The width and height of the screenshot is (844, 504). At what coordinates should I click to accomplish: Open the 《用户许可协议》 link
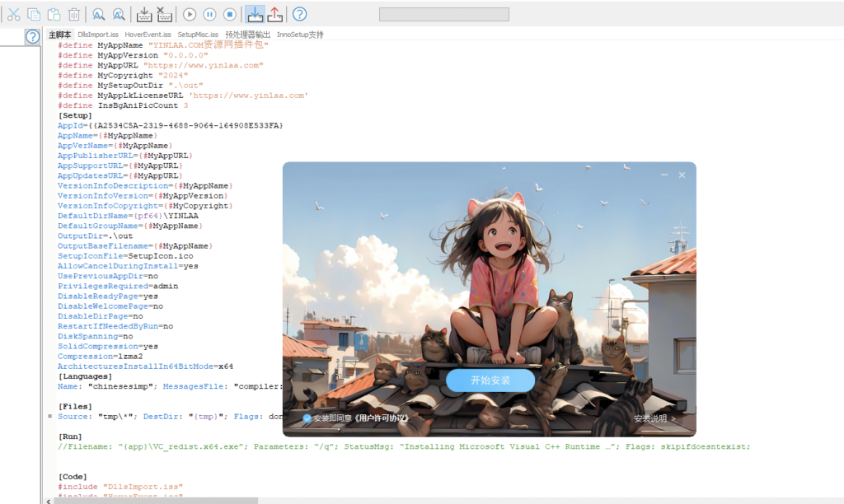382,418
